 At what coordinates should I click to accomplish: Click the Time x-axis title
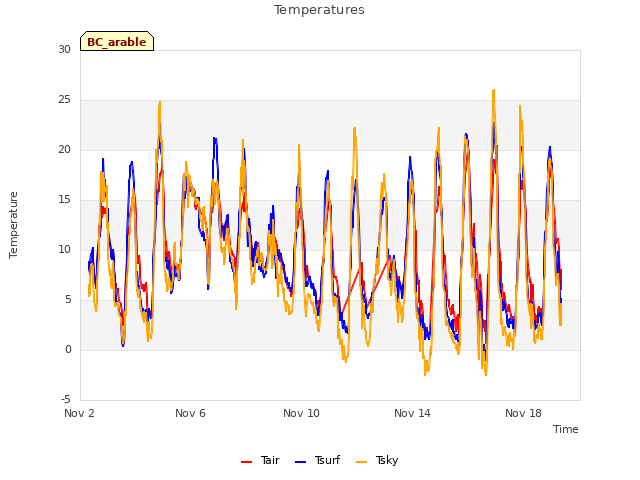coord(566,429)
